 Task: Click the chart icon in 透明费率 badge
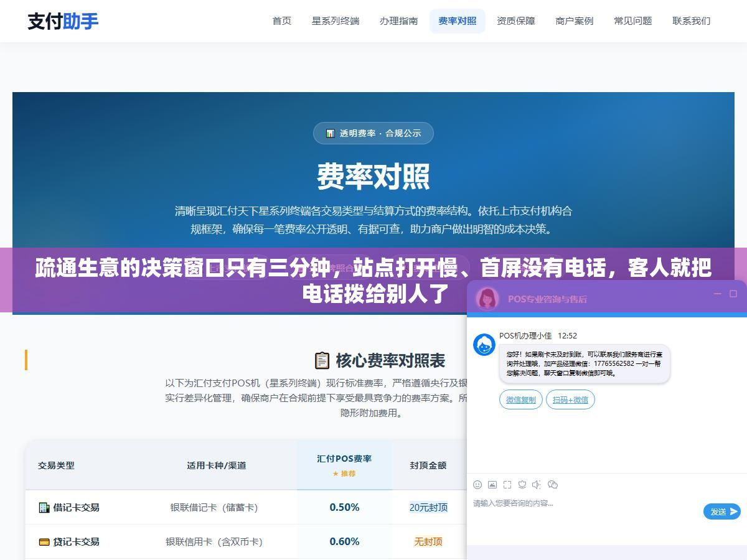click(331, 133)
